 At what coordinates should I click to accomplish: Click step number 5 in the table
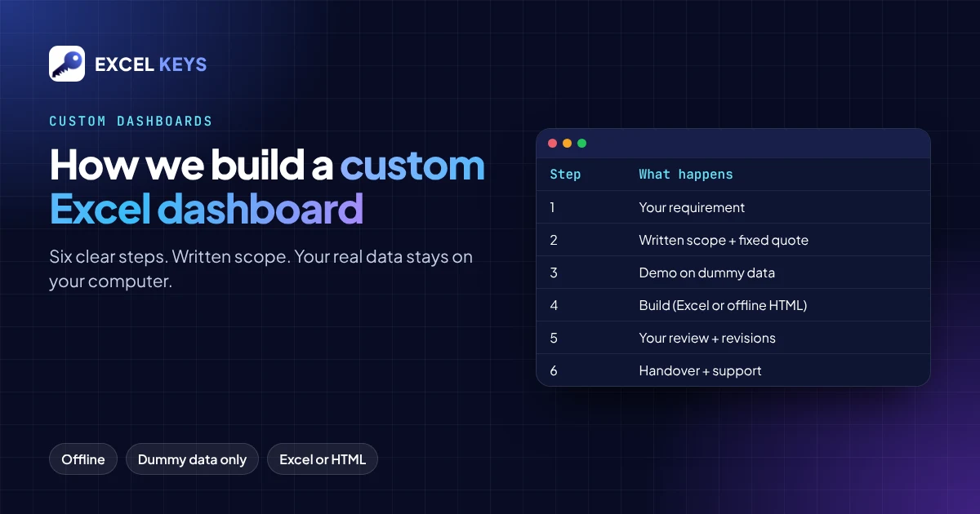554,338
